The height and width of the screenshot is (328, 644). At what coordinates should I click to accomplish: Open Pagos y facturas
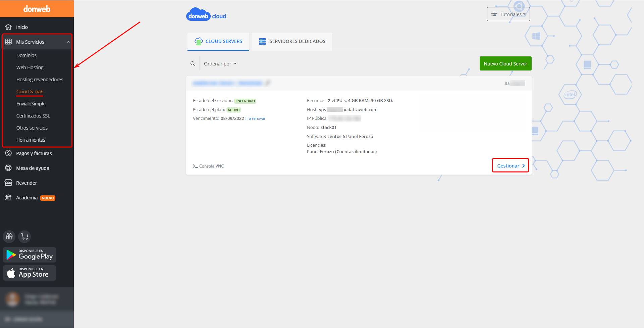point(34,153)
